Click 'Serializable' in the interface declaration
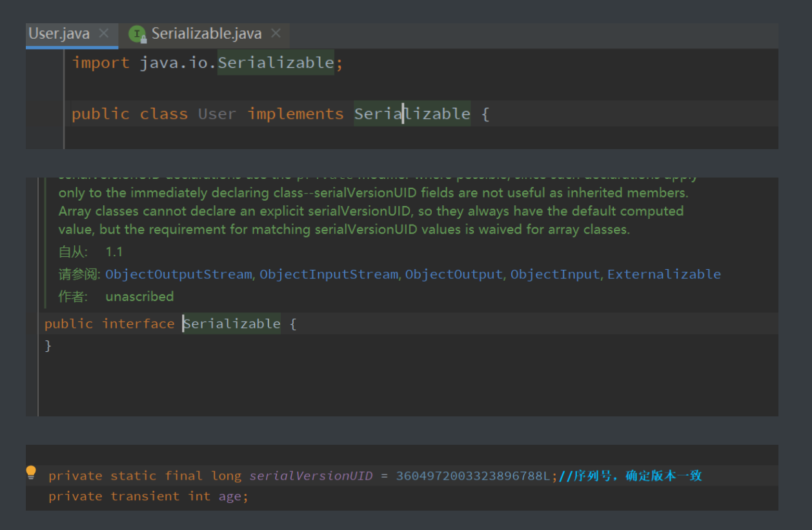Screen dimensions: 812x530 click(x=232, y=323)
